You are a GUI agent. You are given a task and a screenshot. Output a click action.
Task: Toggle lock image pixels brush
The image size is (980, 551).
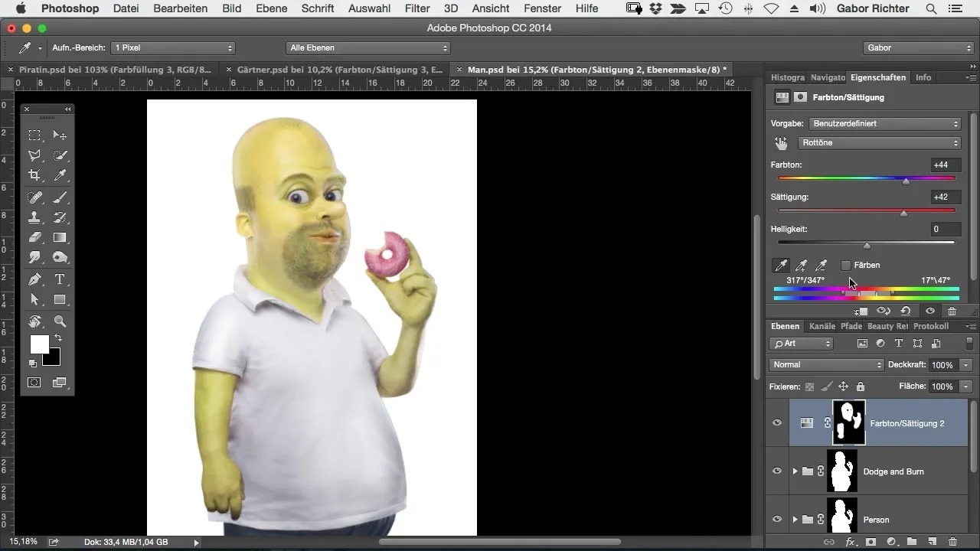(x=826, y=387)
